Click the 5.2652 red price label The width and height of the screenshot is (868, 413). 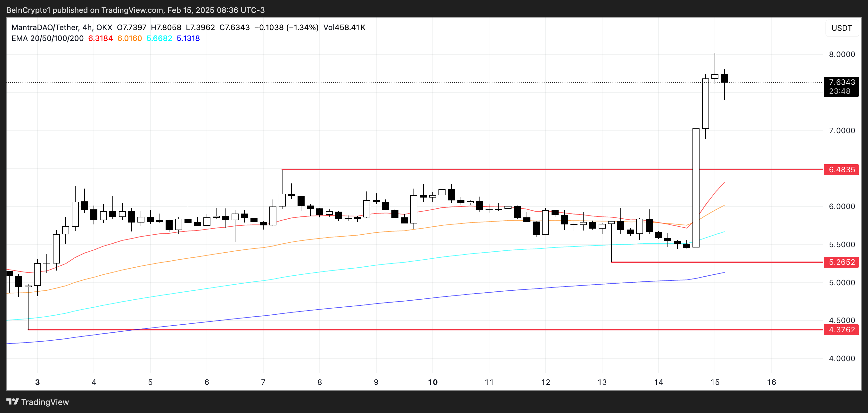[841, 262]
